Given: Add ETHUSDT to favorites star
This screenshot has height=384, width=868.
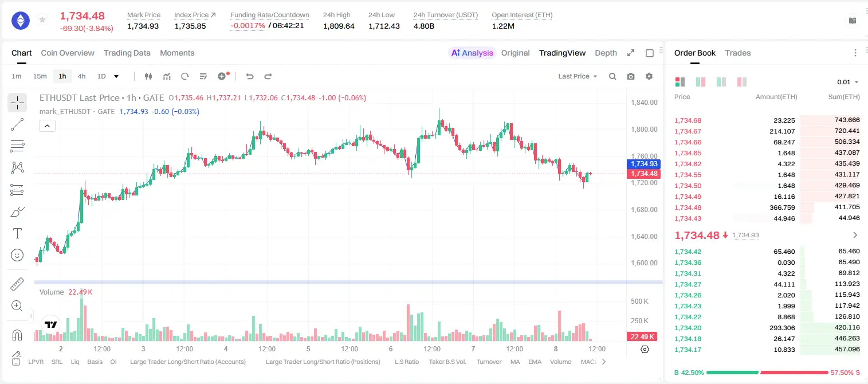Looking at the screenshot, I should (42, 20).
